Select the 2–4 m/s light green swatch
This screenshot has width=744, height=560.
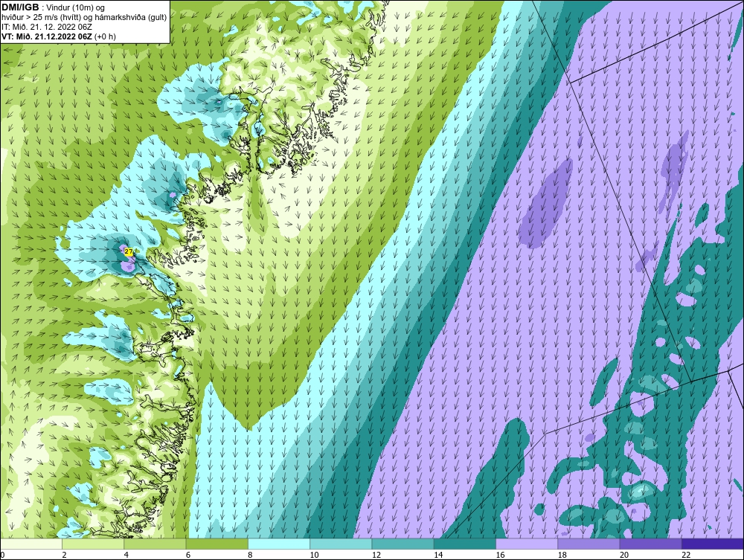(93, 544)
